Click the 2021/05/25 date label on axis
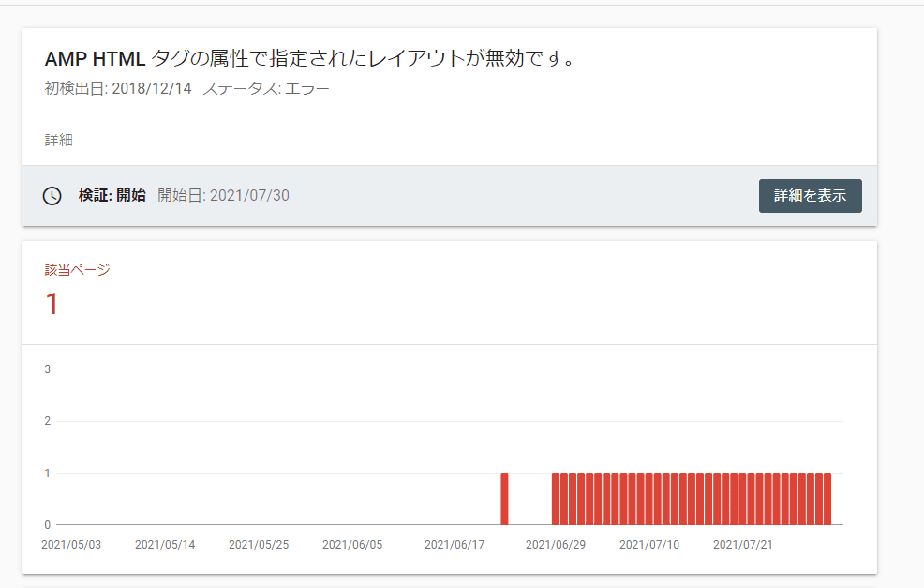Viewport: 924px width, 588px height. click(259, 545)
